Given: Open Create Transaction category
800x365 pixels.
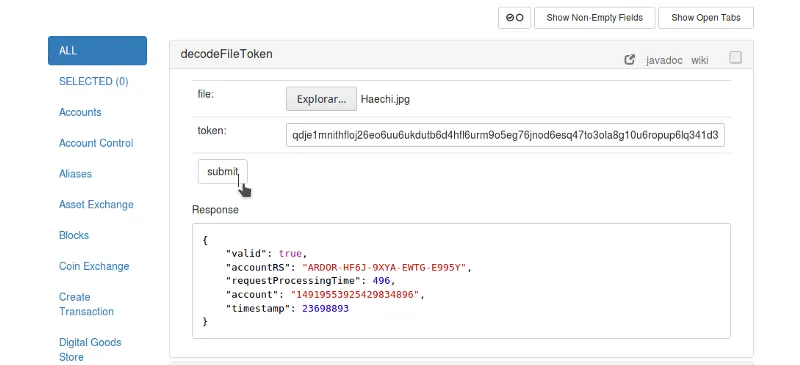Looking at the screenshot, I should click(x=86, y=304).
